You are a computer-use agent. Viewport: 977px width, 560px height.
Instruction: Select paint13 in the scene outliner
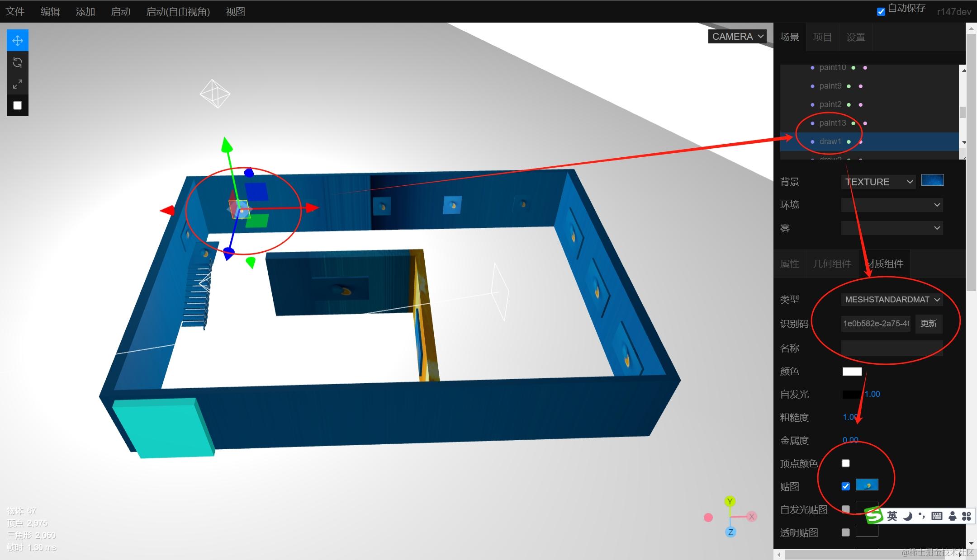point(832,123)
